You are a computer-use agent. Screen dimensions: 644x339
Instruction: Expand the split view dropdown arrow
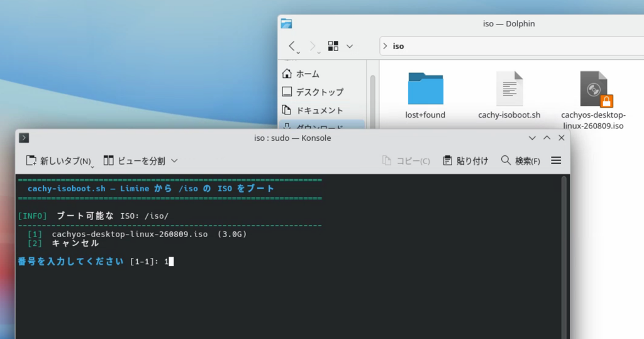coord(174,160)
